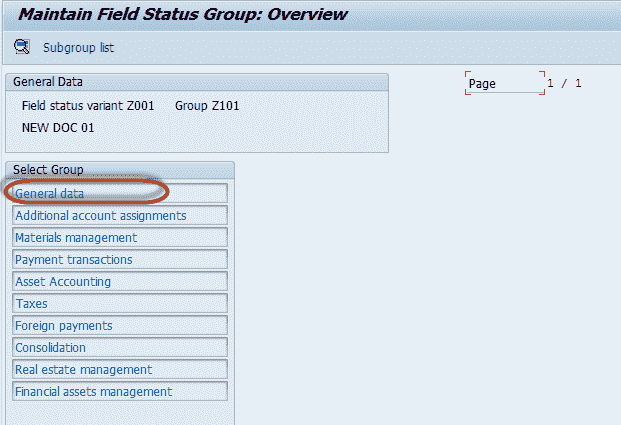The height and width of the screenshot is (425, 621).
Task: Open Additional account assignments group
Action: pyautogui.click(x=120, y=215)
